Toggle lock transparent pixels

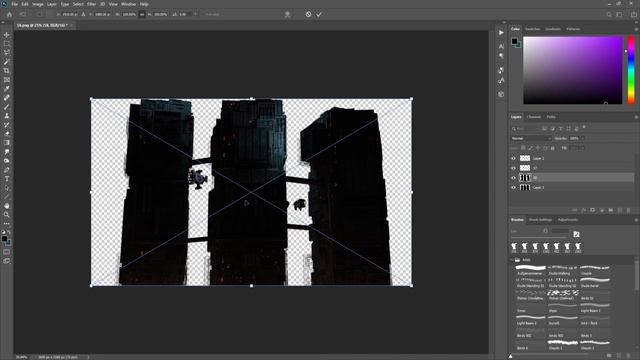[x=523, y=148]
